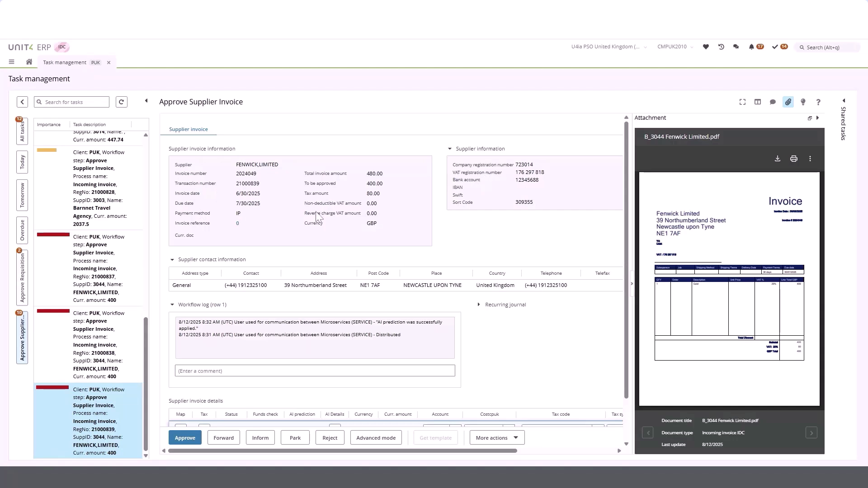This screenshot has height=488, width=868.
Task: Print B_3044 Fenwick Limited.pdf
Action: tap(794, 159)
